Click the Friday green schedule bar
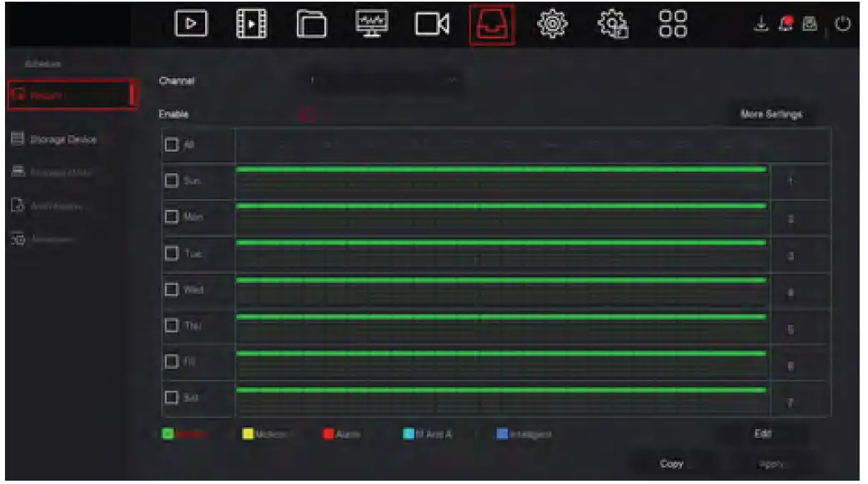Viewport: 868px width, 484px height. pos(501,353)
